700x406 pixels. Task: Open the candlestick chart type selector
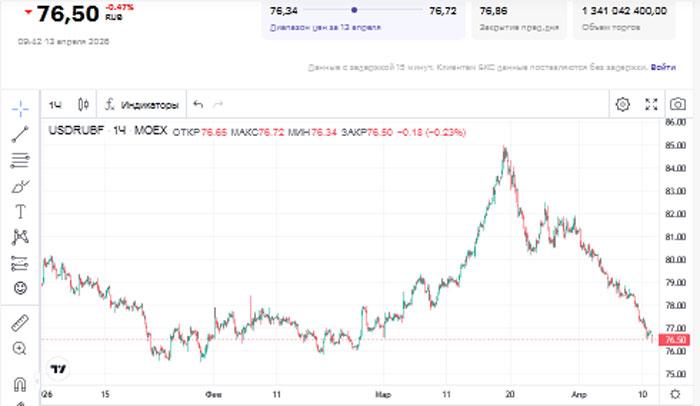[x=83, y=104]
